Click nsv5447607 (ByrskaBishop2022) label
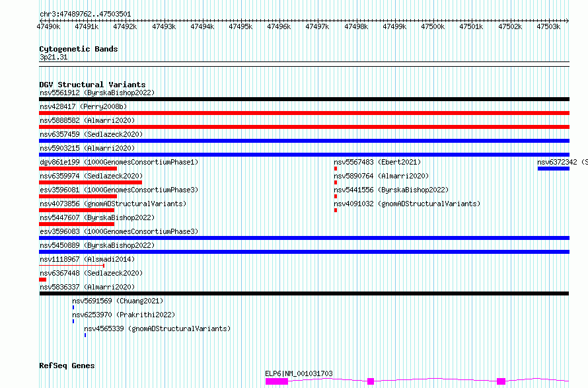This screenshot has height=388, width=588. tap(97, 217)
